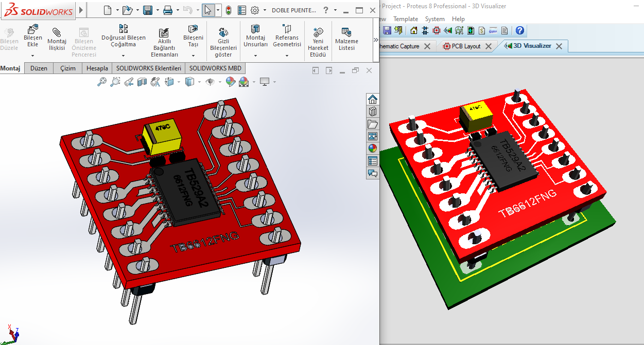Switch to the Çizim tab
Image resolution: width=644 pixels, height=345 pixels.
(x=68, y=68)
